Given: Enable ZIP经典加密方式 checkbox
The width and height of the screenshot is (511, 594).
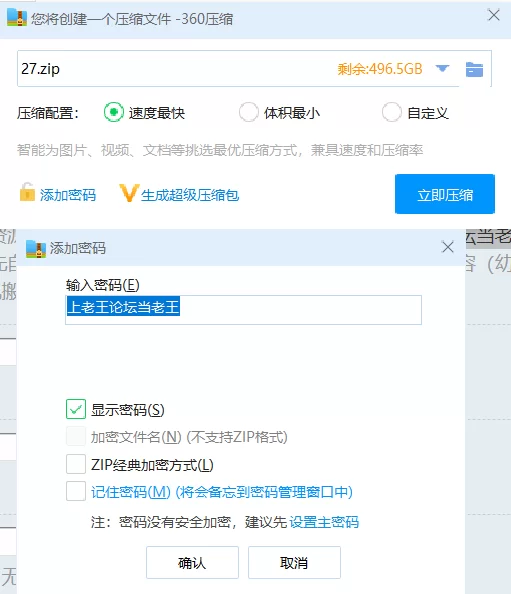Looking at the screenshot, I should [x=76, y=464].
